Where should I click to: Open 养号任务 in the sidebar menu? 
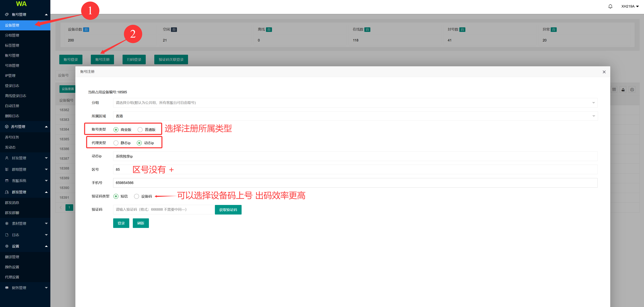[12, 137]
